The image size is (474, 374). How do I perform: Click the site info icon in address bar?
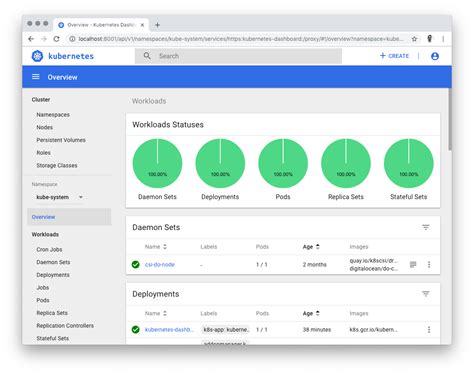coord(72,39)
